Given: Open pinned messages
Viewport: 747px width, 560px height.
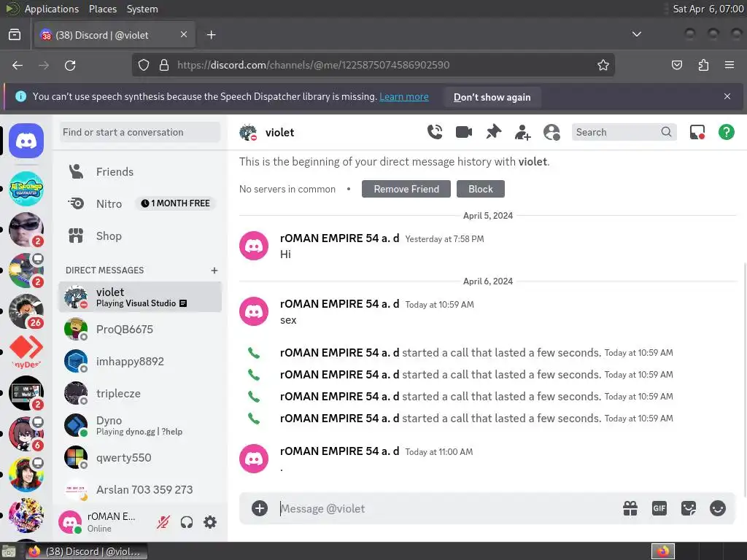Looking at the screenshot, I should pyautogui.click(x=493, y=132).
